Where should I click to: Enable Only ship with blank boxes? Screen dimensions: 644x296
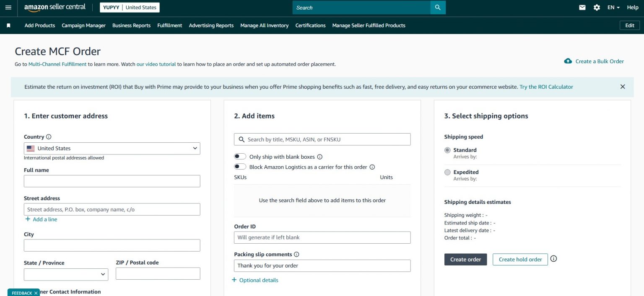tap(240, 156)
